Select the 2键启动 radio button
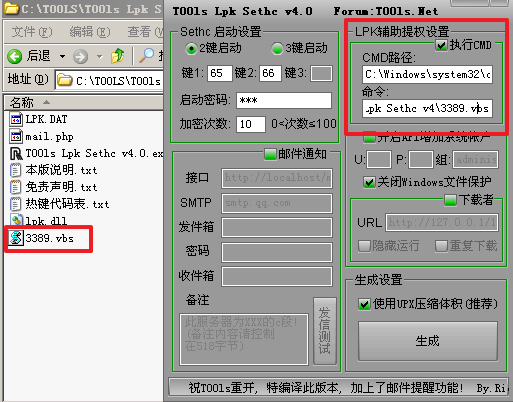513x402 pixels. [x=191, y=49]
